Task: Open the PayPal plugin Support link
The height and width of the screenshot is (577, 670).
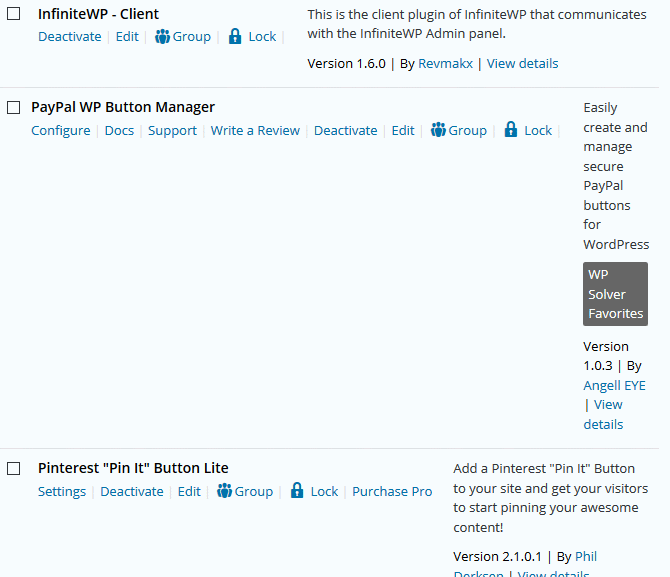Action: click(172, 130)
